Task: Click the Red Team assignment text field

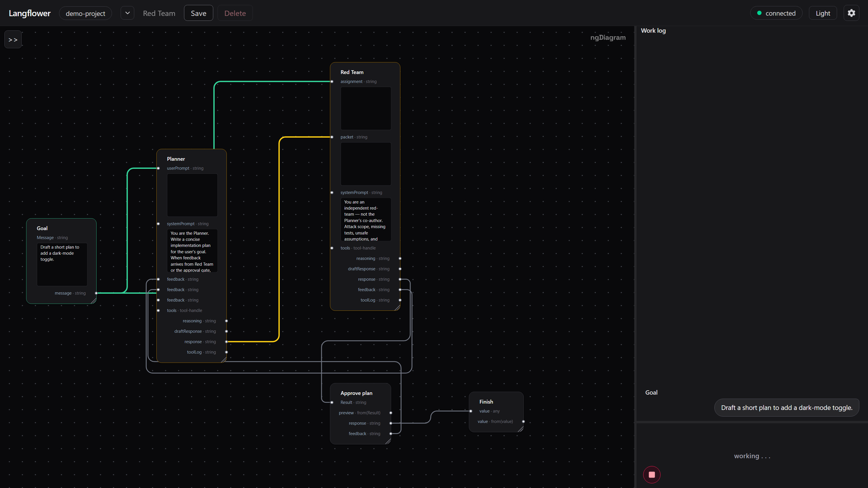Action: click(366, 108)
